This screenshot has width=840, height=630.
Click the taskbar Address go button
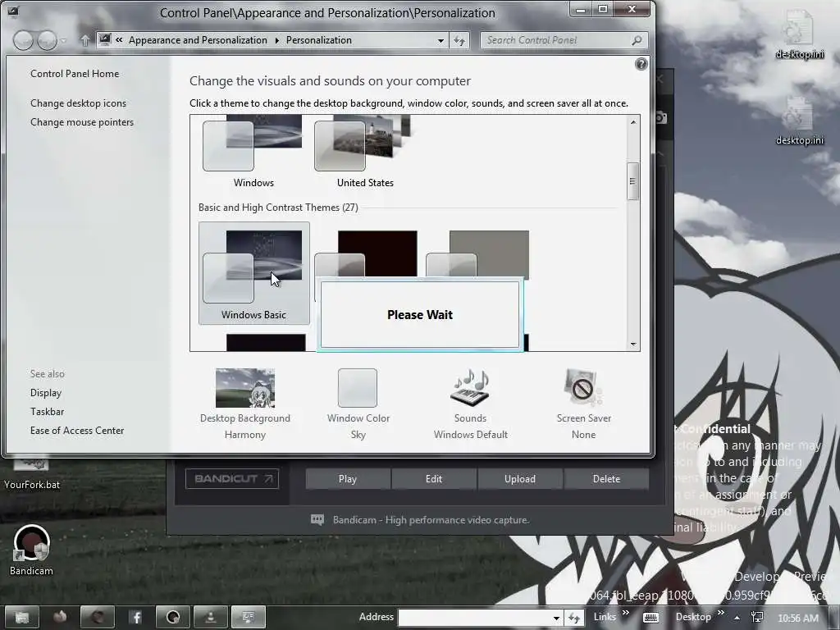tap(574, 618)
